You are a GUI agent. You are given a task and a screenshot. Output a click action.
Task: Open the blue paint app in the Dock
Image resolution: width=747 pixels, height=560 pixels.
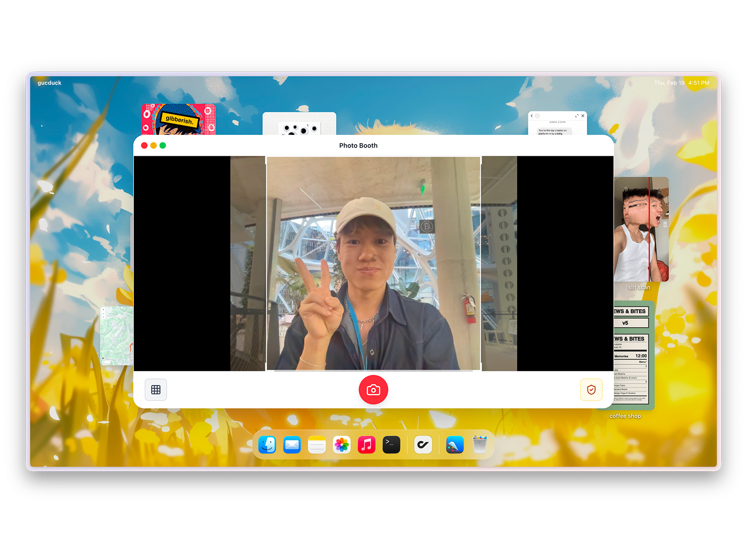coord(454,444)
